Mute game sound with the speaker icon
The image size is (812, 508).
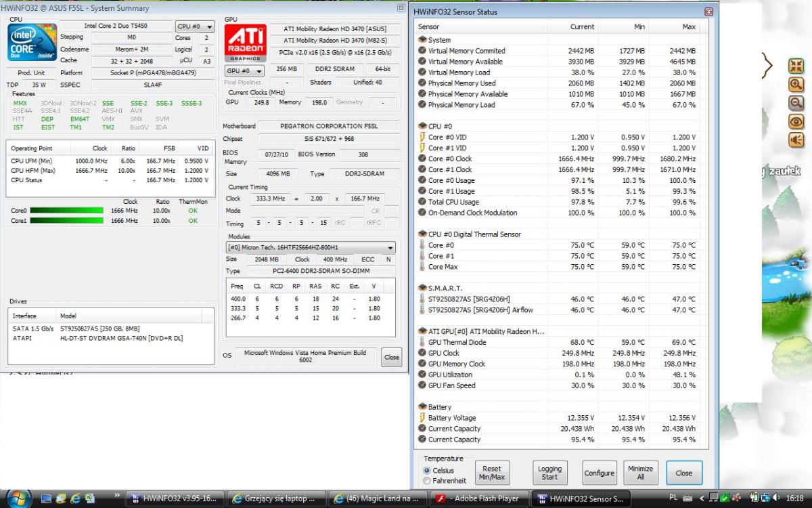click(796, 140)
